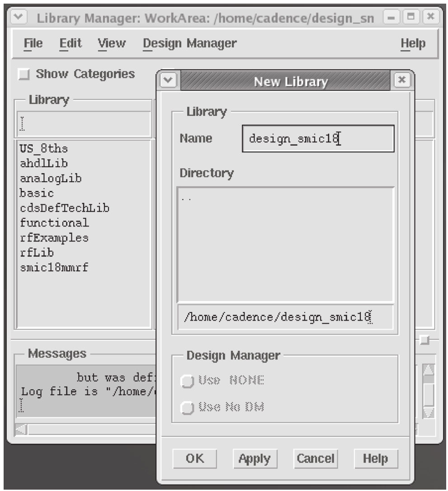Viewport: 448px width, 491px height.
Task: Select the Use No DM option
Action: [186, 408]
